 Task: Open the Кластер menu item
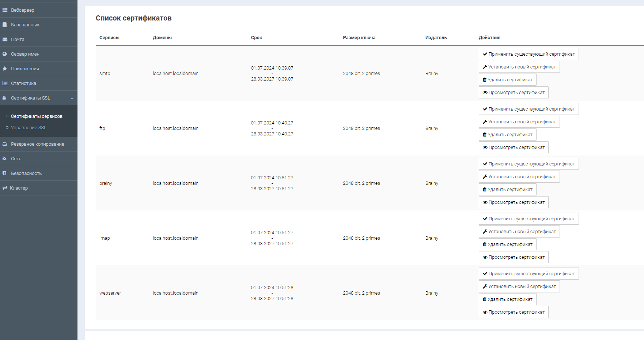point(19,188)
